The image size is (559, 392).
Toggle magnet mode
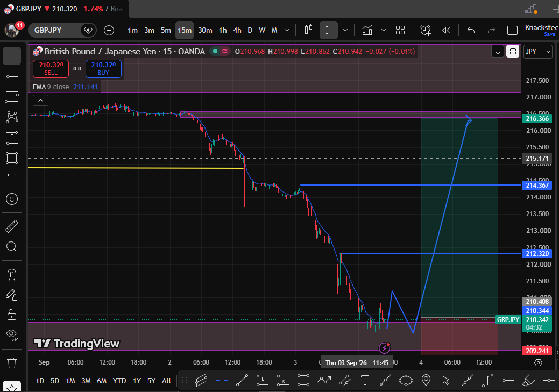(12, 275)
